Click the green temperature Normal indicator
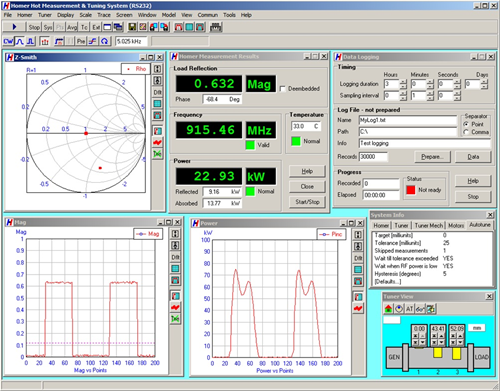This screenshot has width=500, height=391. 296,141
